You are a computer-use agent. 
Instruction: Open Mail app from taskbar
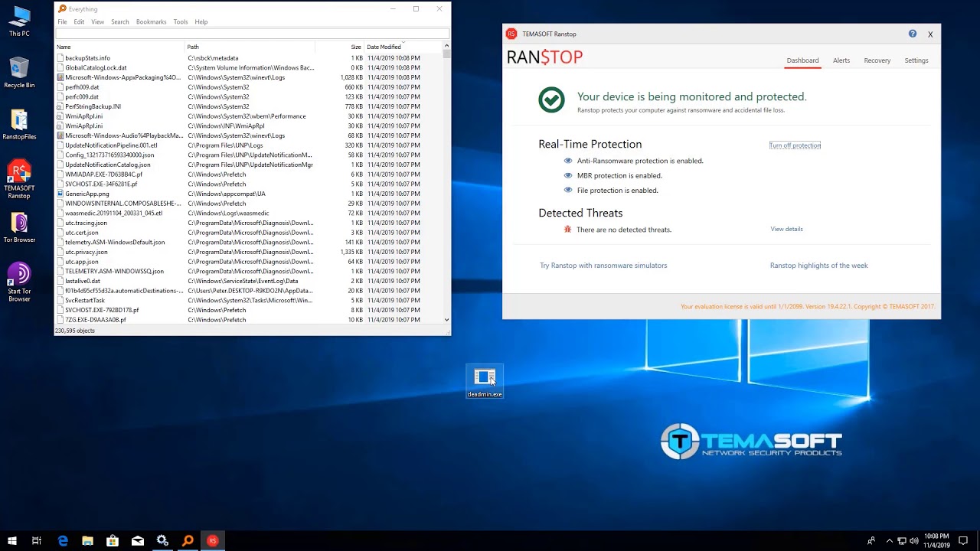click(138, 541)
